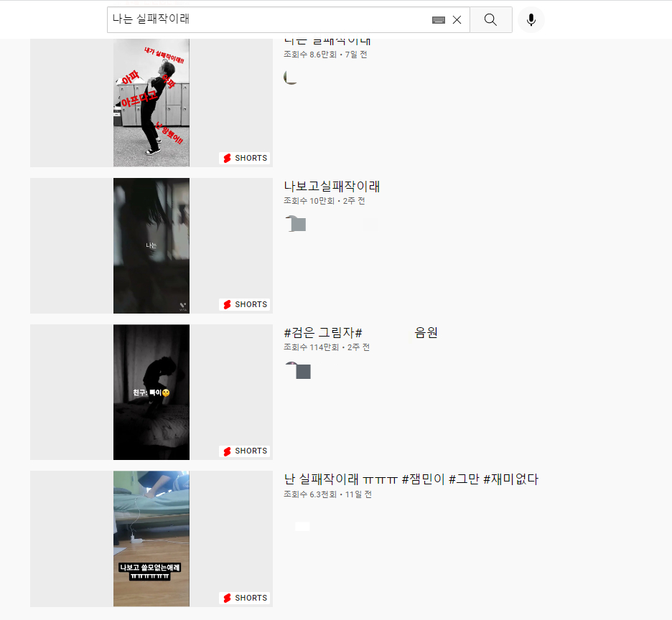Open channel avatar of the 8.6만회 video

click(x=291, y=77)
